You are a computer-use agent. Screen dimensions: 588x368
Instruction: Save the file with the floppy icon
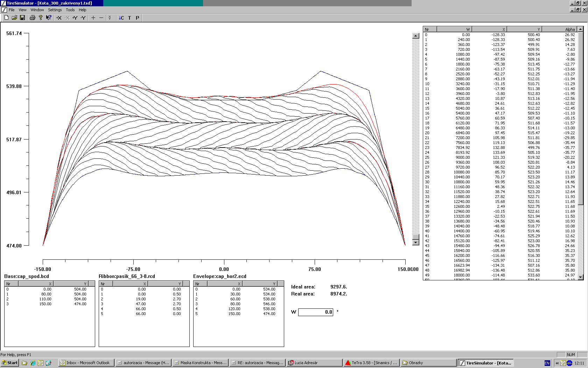(22, 18)
